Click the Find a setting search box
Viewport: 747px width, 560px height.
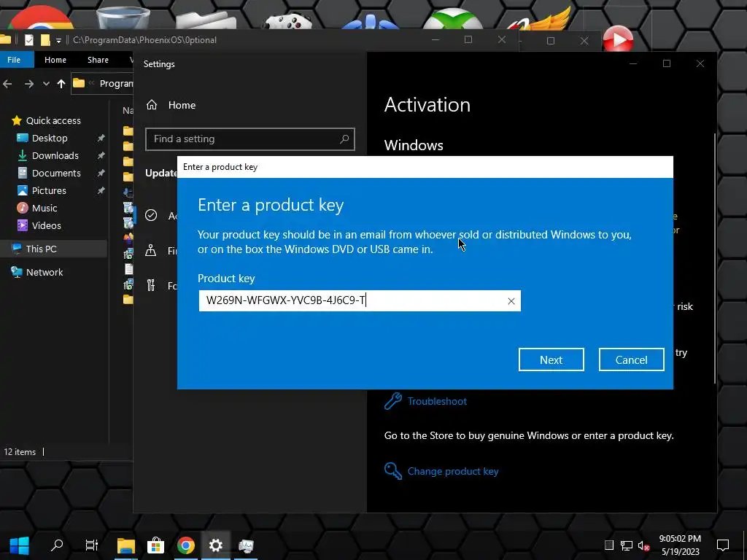pyautogui.click(x=249, y=139)
